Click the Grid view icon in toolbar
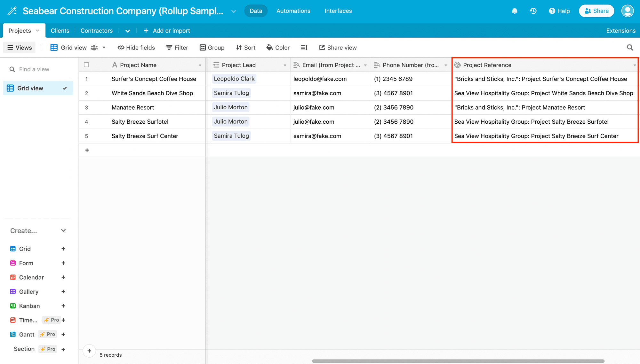Viewport: 640px width, 364px height. point(54,48)
